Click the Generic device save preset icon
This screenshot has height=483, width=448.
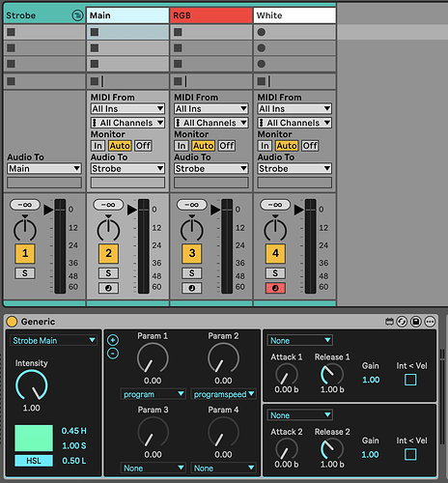point(416,322)
